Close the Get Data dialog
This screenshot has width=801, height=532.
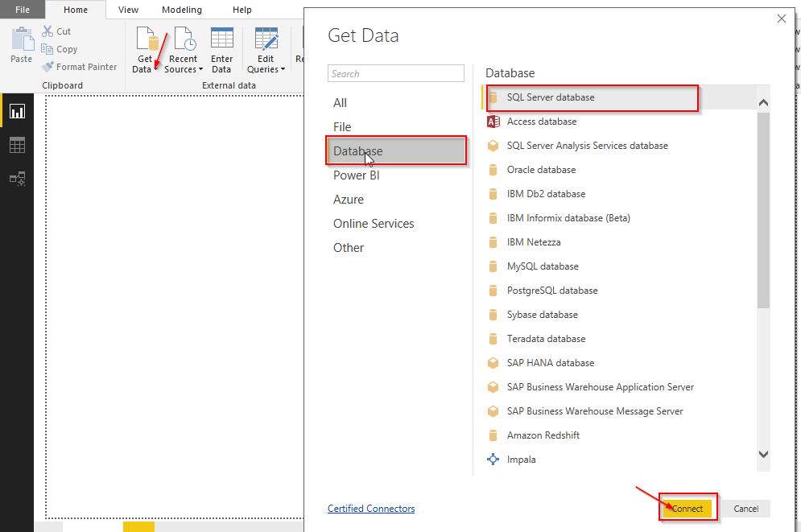pos(781,19)
